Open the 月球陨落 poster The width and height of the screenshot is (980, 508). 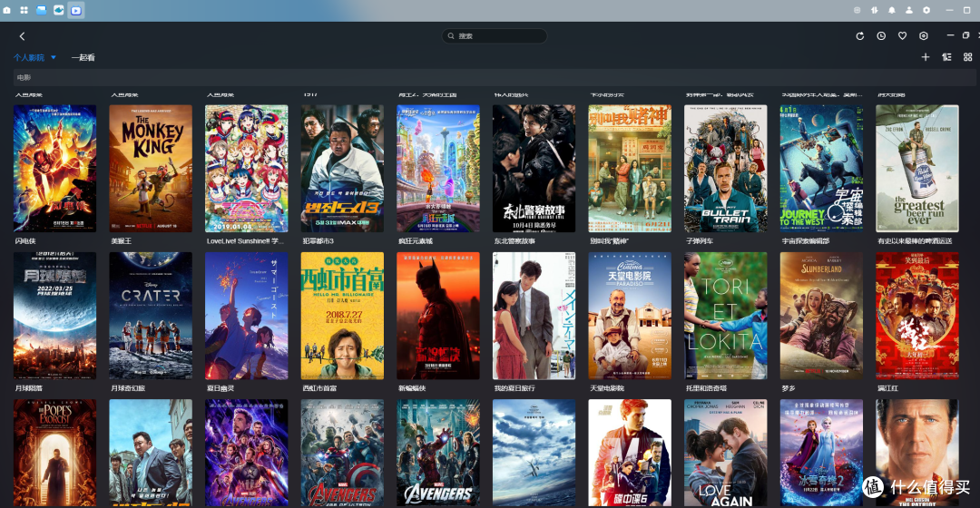(55, 316)
